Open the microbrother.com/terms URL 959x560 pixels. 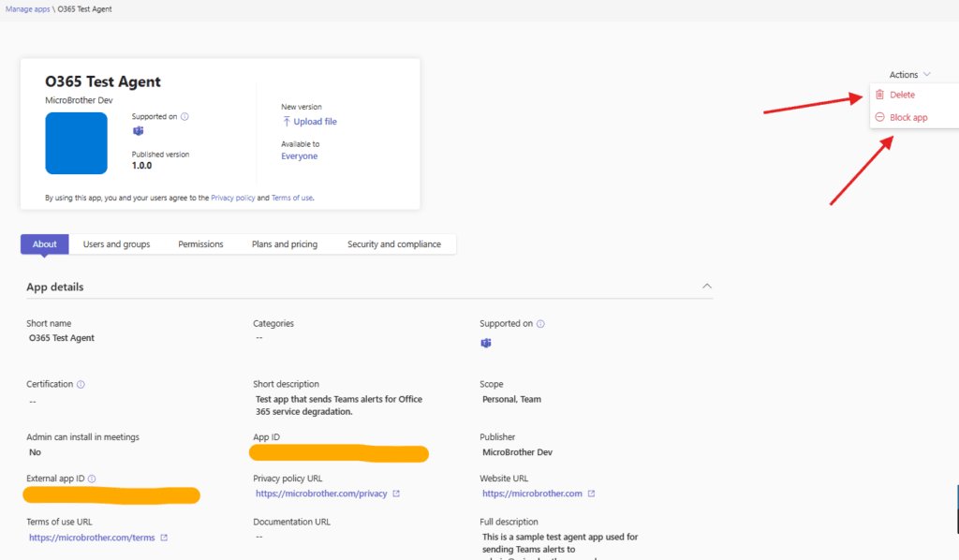click(93, 538)
